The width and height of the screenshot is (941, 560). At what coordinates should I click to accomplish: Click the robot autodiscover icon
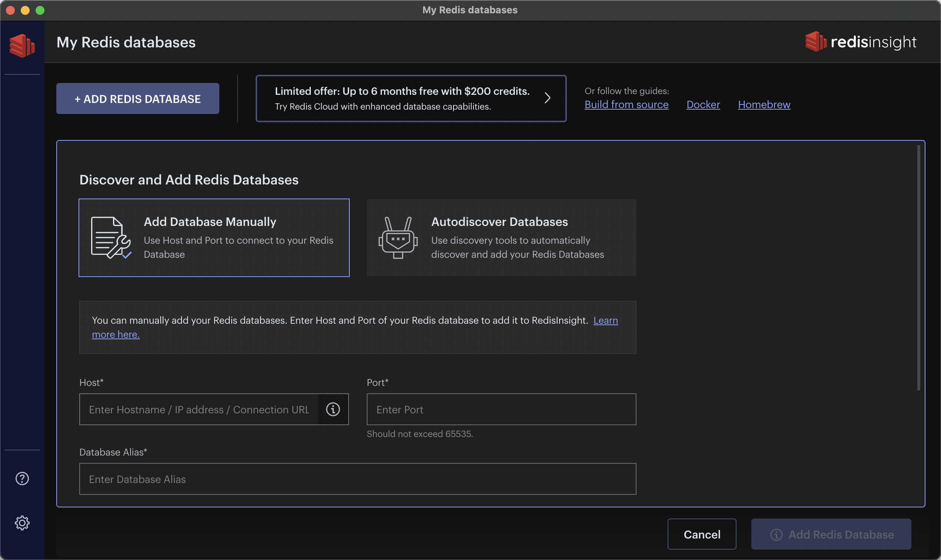[398, 238]
